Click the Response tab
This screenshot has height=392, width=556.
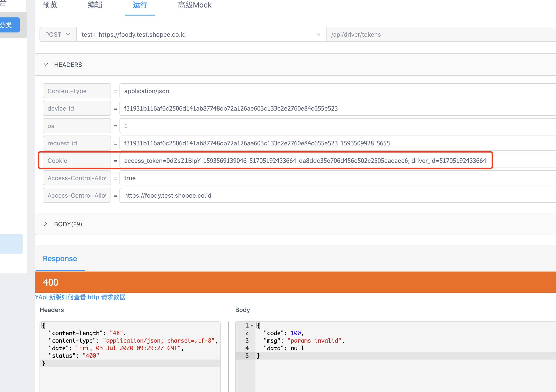click(60, 259)
